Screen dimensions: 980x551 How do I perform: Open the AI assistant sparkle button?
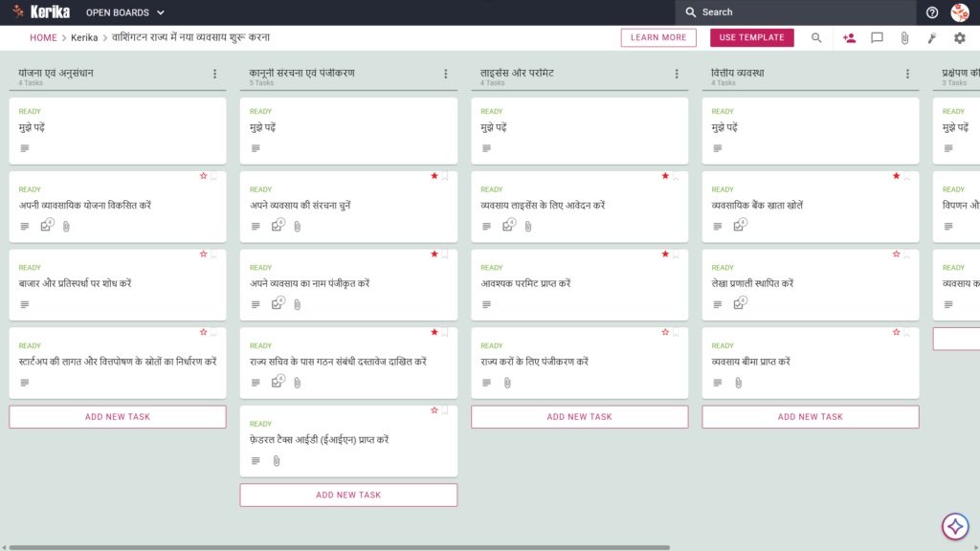(x=955, y=526)
